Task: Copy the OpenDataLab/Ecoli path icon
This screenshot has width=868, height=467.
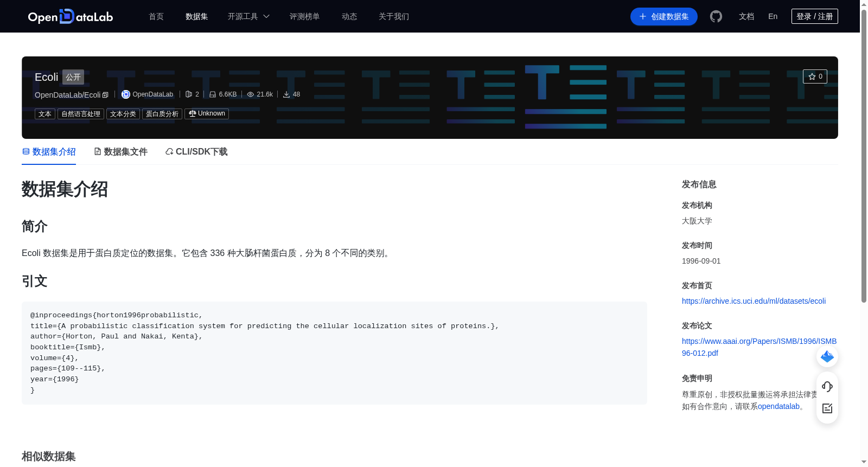Action: pyautogui.click(x=106, y=95)
